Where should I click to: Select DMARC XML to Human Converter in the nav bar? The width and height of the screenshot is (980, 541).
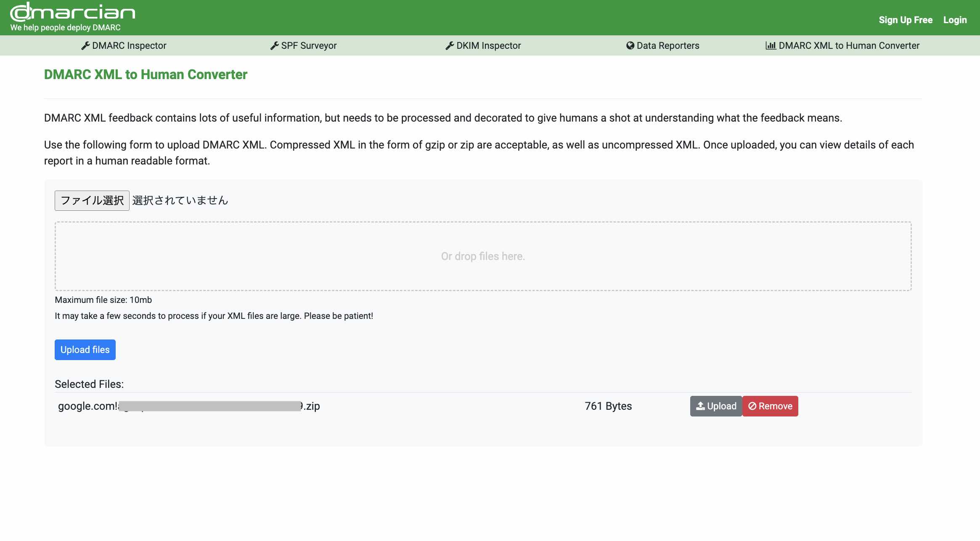(x=849, y=45)
